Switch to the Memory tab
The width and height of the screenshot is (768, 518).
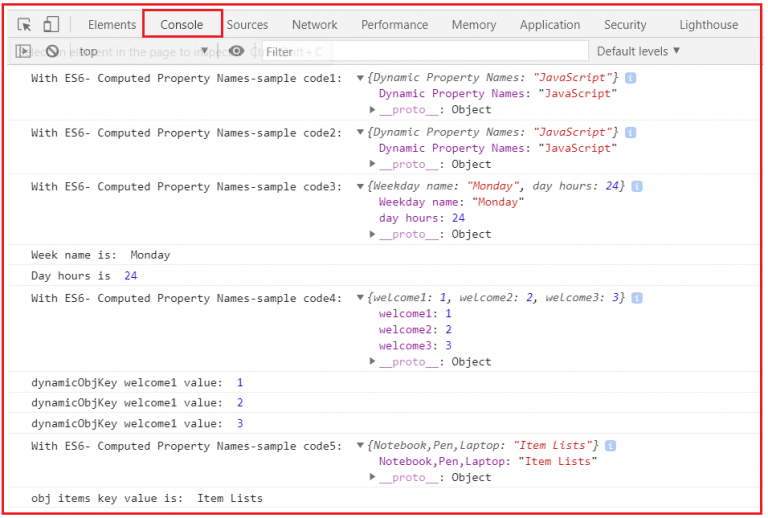[x=474, y=24]
